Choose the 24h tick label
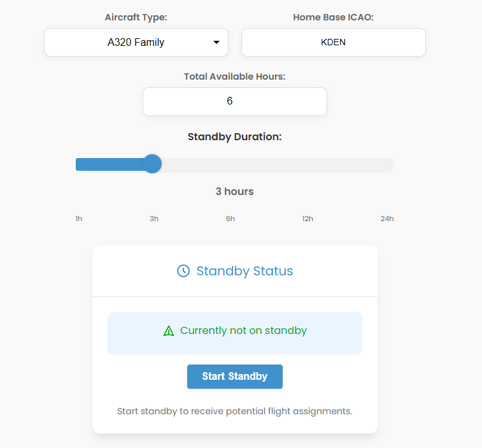The image size is (482, 448). coord(387,219)
